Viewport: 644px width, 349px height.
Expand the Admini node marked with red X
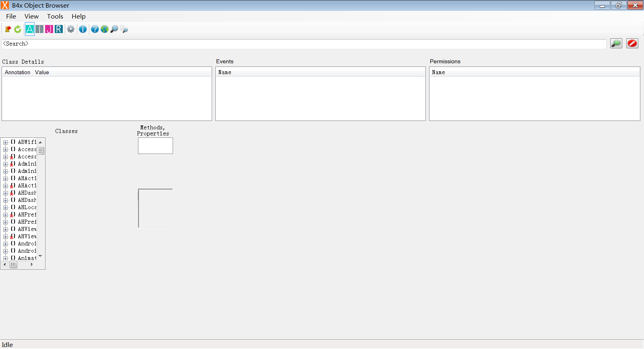tap(6, 164)
